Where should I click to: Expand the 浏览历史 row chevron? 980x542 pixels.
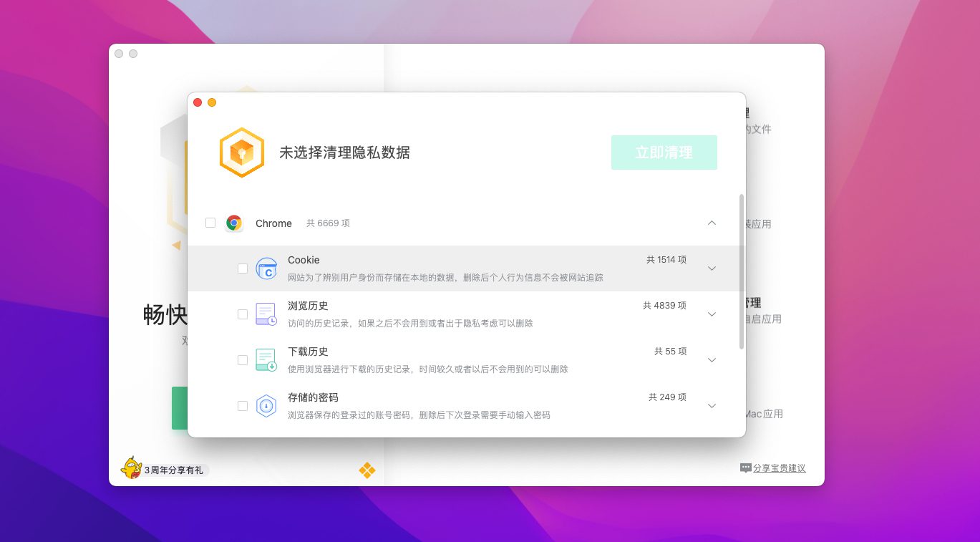tap(712, 314)
